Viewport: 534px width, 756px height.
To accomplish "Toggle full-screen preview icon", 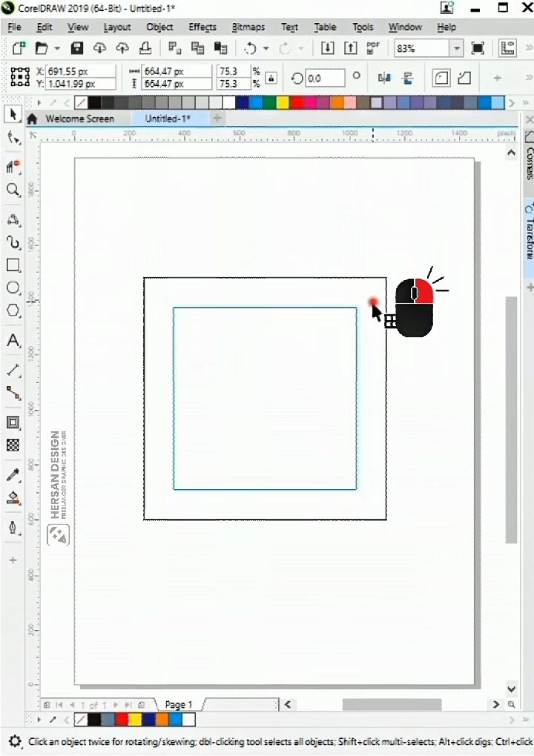I will (478, 48).
